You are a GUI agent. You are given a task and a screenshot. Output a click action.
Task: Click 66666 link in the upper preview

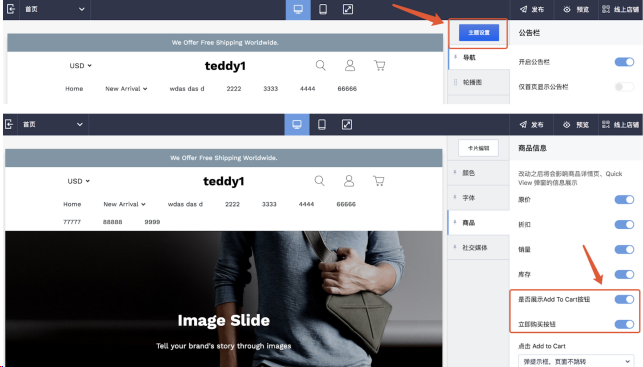click(347, 89)
